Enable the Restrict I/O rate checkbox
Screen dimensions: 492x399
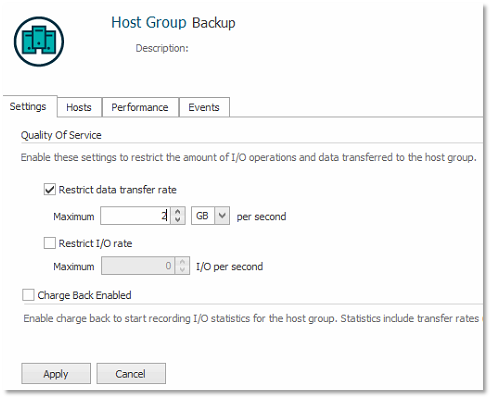click(x=50, y=243)
